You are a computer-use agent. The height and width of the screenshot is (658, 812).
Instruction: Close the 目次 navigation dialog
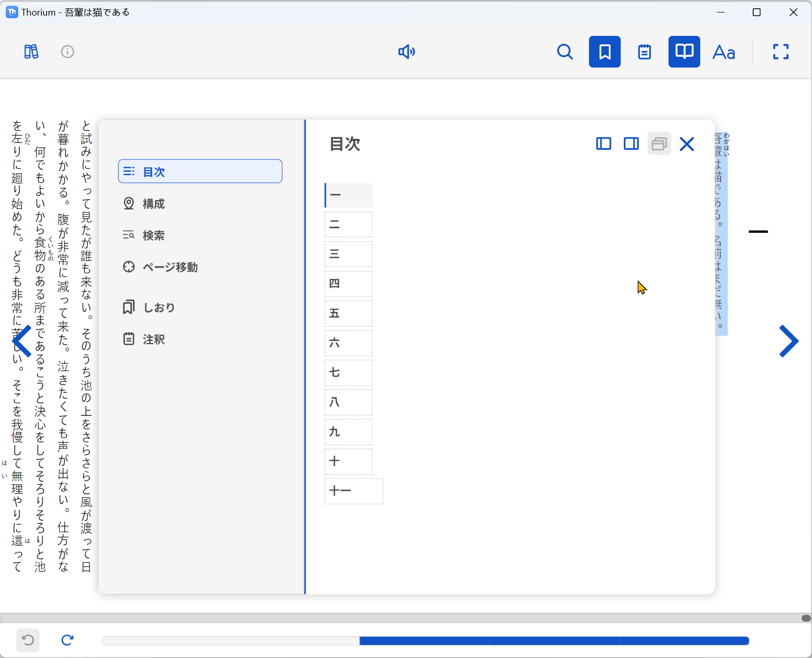coord(687,144)
